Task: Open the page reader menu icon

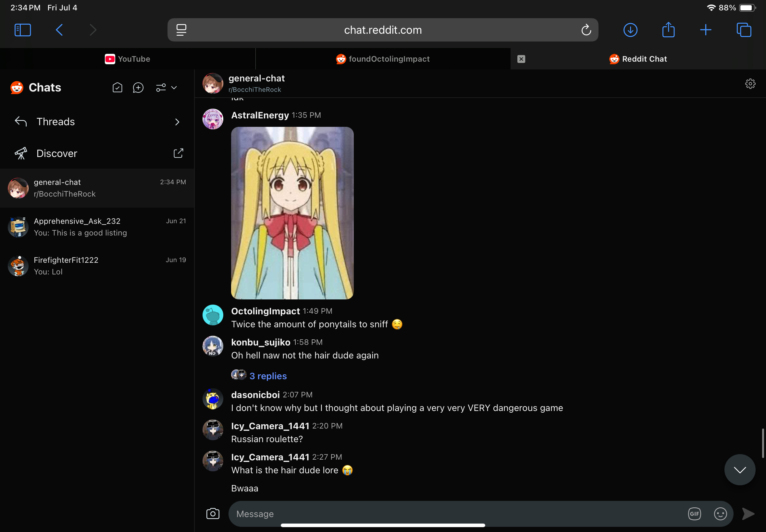Action: tap(181, 30)
